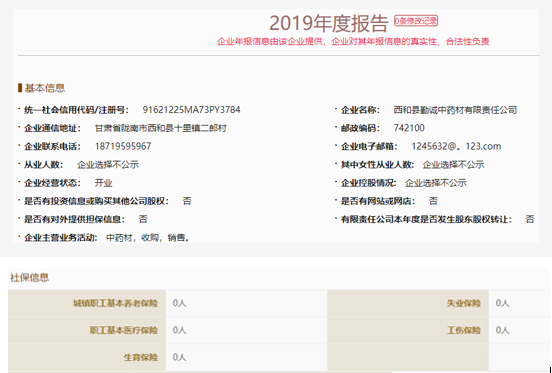Click address 甘肃省陇南市西和县十里镇二郎村
Screen dimensions: 552x373
tap(161, 128)
